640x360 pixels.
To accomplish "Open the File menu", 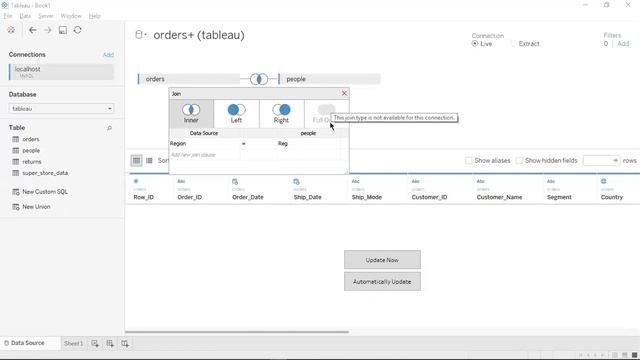I will coord(8,16).
